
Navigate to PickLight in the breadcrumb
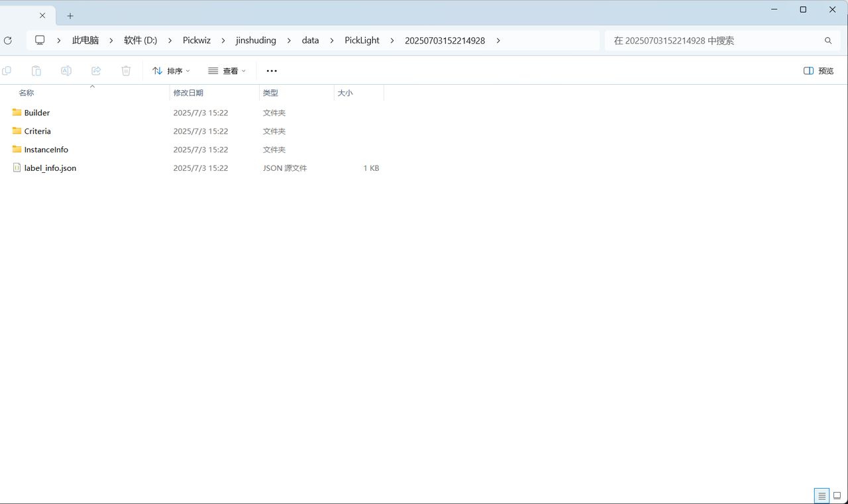coord(362,40)
